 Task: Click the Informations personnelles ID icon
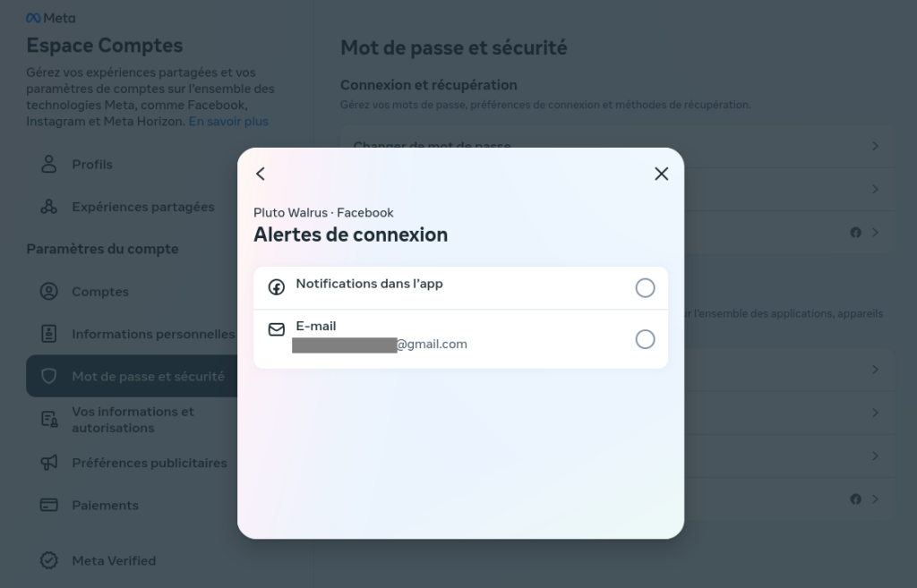click(48, 334)
